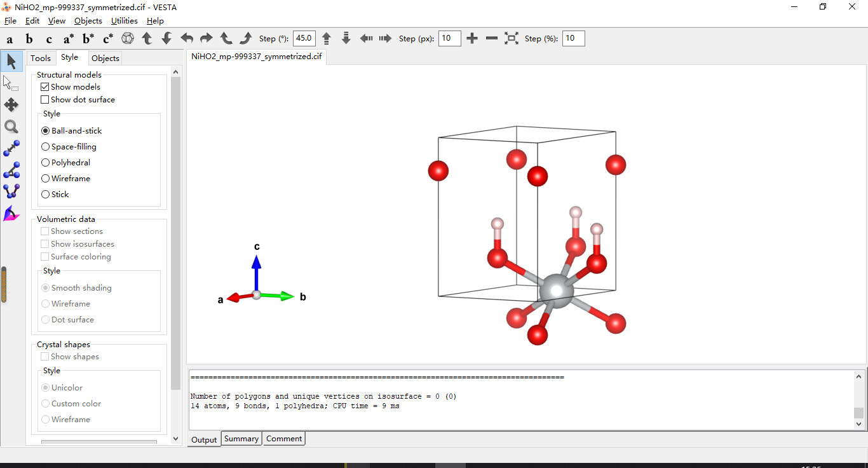The height and width of the screenshot is (468, 868).
Task: Click the standard orientation polyhedron icon
Action: coord(128,39)
